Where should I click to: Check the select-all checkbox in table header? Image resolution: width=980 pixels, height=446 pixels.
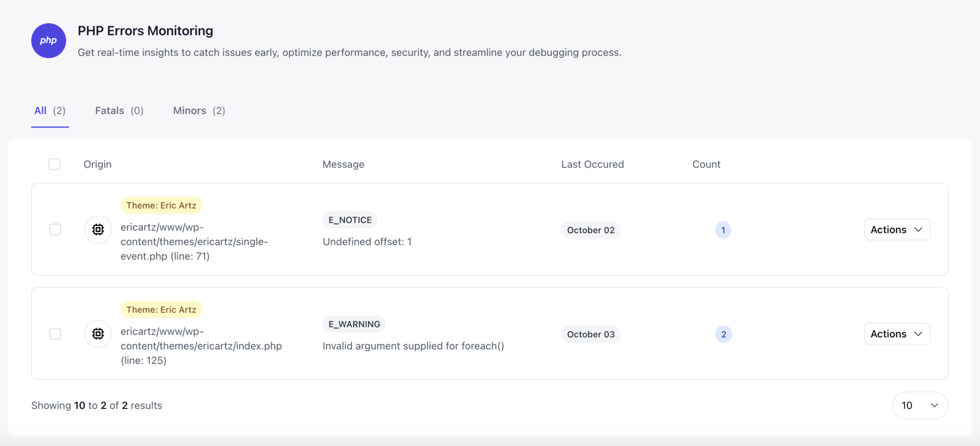coord(55,164)
